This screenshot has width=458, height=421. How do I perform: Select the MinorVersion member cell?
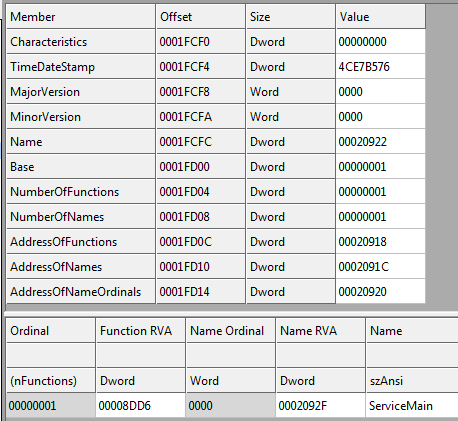pos(81,117)
